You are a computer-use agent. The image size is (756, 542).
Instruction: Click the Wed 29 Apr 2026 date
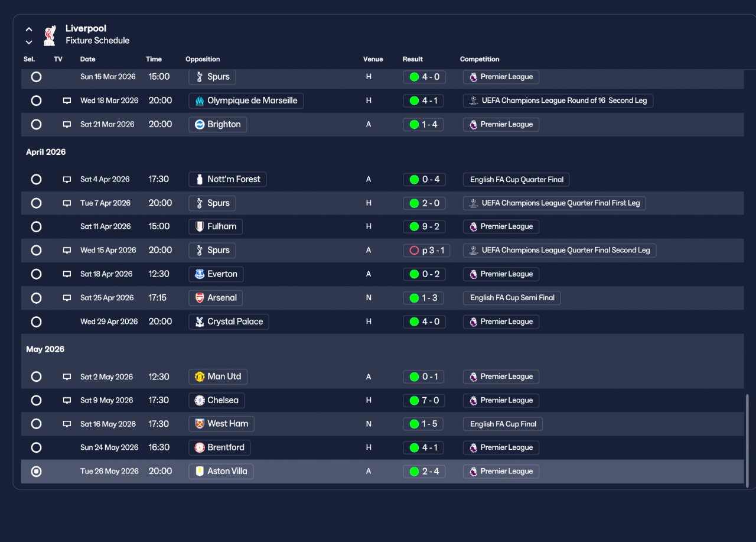tap(109, 322)
